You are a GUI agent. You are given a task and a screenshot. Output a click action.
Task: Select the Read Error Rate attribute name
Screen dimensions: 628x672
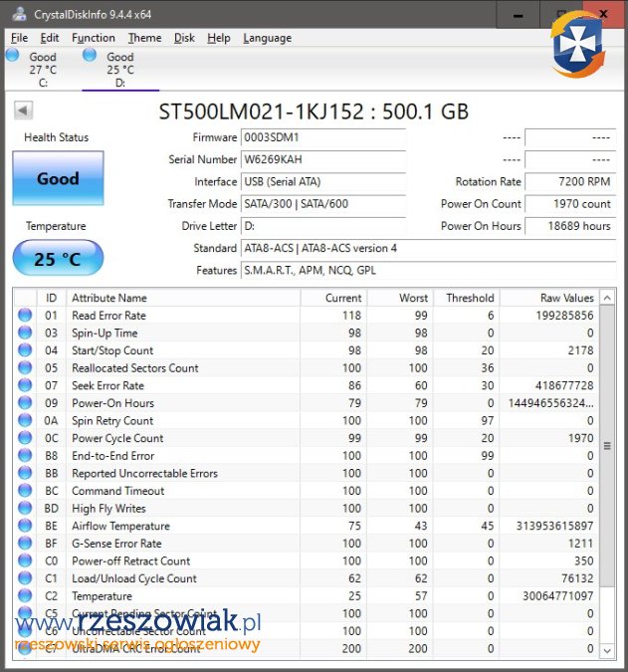pyautogui.click(x=108, y=316)
